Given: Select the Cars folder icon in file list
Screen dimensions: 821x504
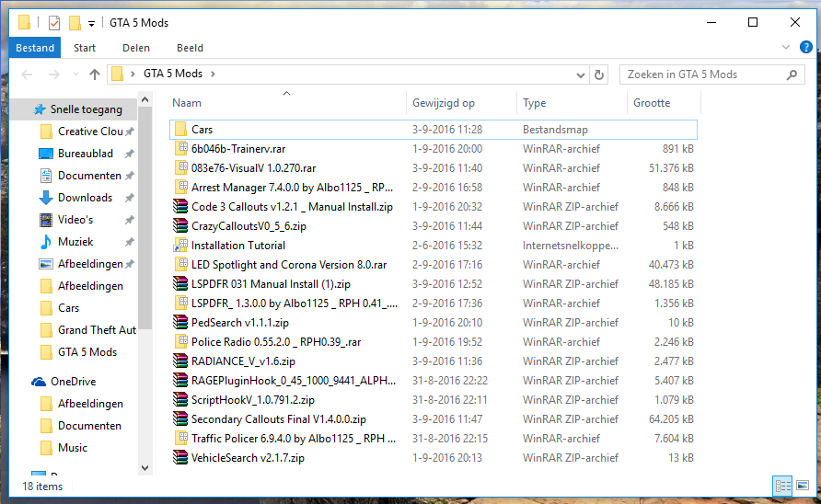Looking at the screenshot, I should point(180,130).
